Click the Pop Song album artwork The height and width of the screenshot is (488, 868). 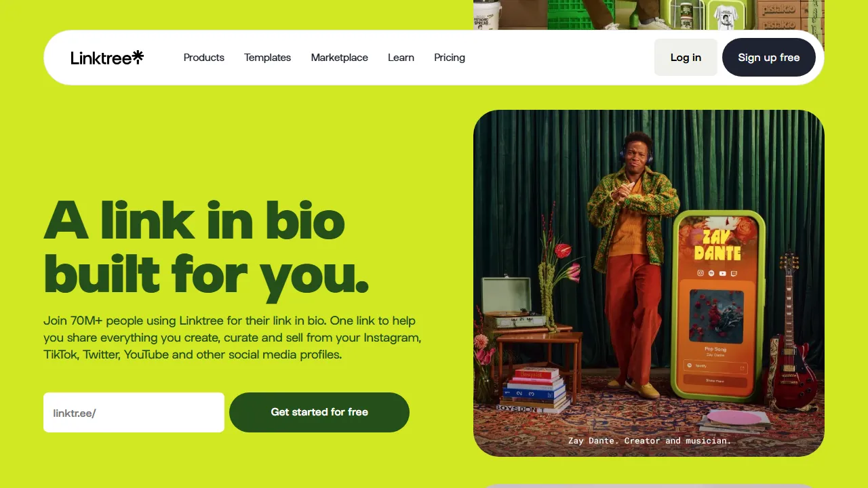point(716,317)
